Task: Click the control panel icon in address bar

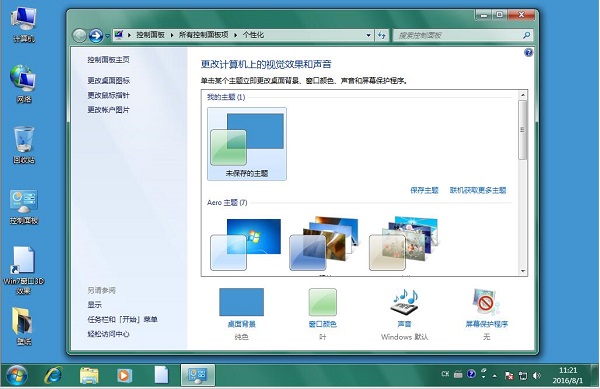Action: (119, 35)
